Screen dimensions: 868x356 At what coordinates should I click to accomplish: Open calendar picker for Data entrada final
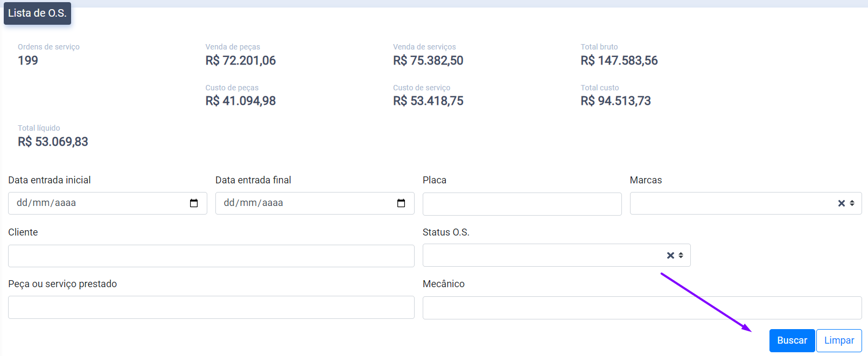[401, 203]
